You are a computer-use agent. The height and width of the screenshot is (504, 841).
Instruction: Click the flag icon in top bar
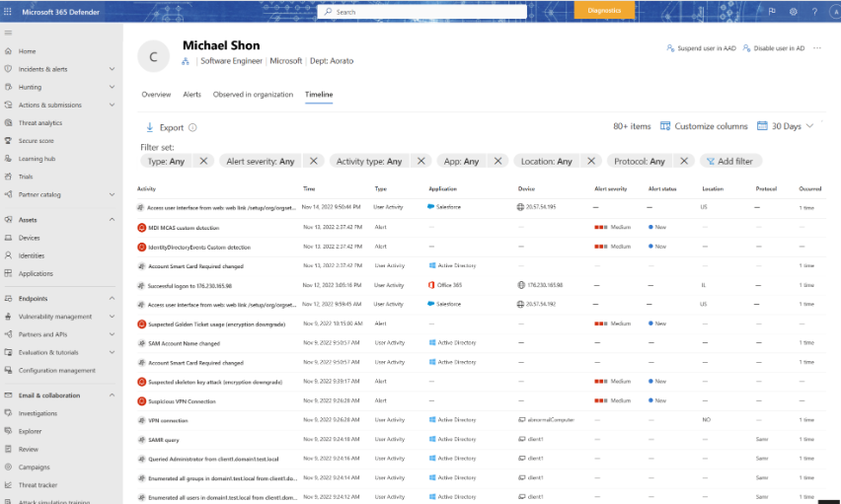click(x=772, y=11)
